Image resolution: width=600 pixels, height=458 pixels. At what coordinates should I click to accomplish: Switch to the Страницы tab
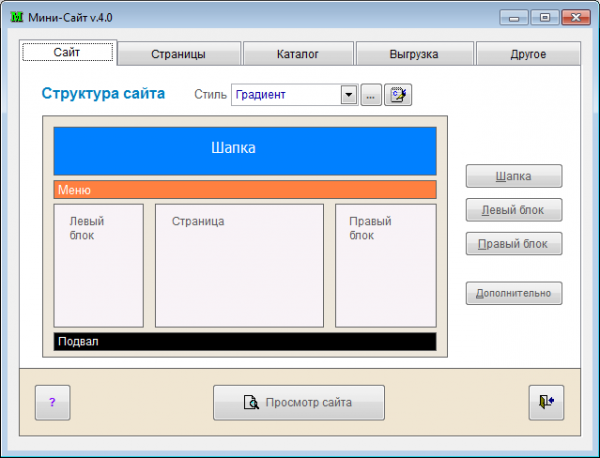coord(179,54)
